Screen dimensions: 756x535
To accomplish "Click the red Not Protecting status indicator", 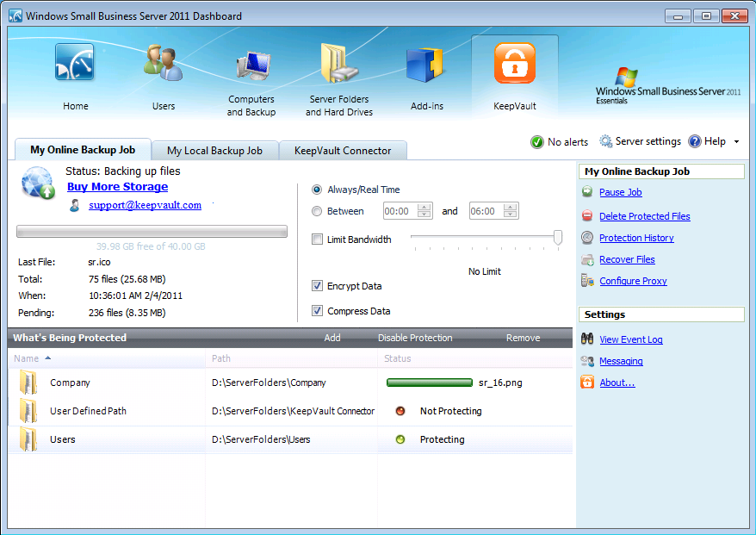I will point(400,411).
